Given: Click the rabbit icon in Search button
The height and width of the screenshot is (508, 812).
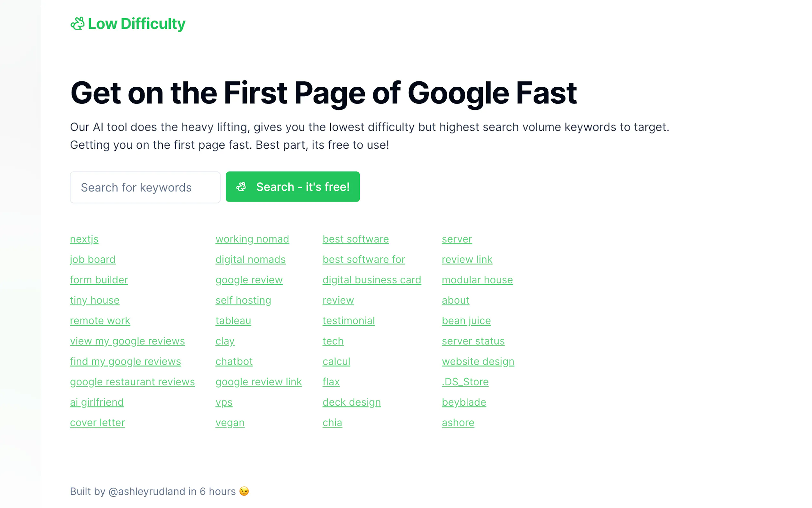Looking at the screenshot, I should [x=241, y=187].
